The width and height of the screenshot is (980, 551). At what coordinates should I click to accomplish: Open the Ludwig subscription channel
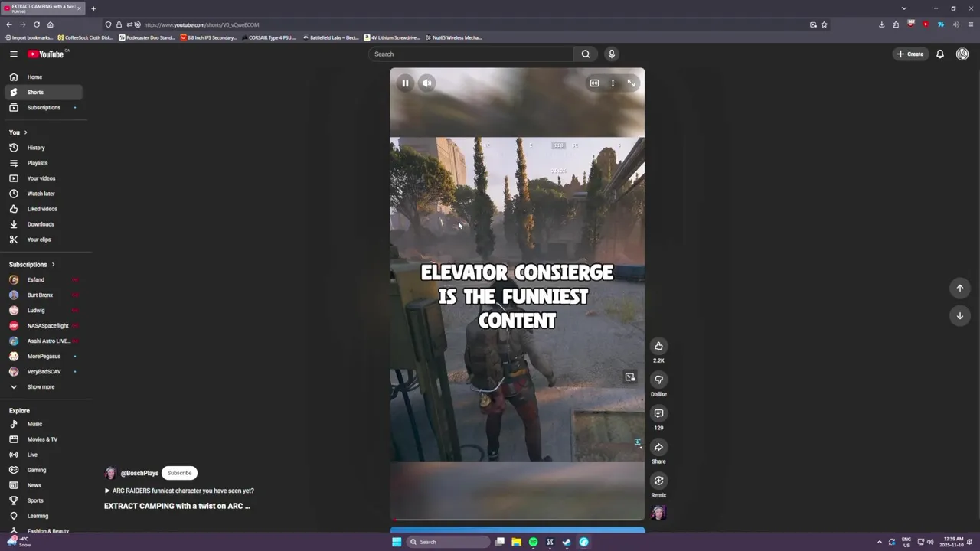(43, 310)
